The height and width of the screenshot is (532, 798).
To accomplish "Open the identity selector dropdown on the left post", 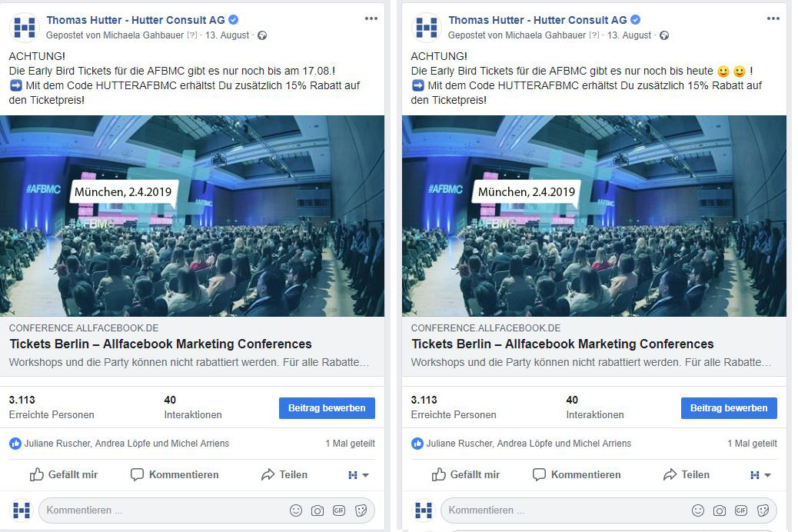I will click(x=358, y=475).
